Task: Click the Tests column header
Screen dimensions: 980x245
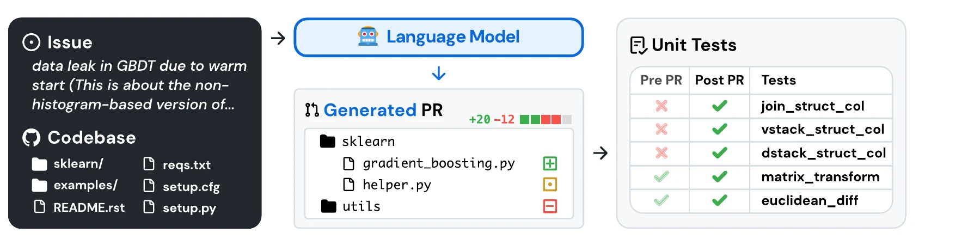Action: tap(779, 81)
